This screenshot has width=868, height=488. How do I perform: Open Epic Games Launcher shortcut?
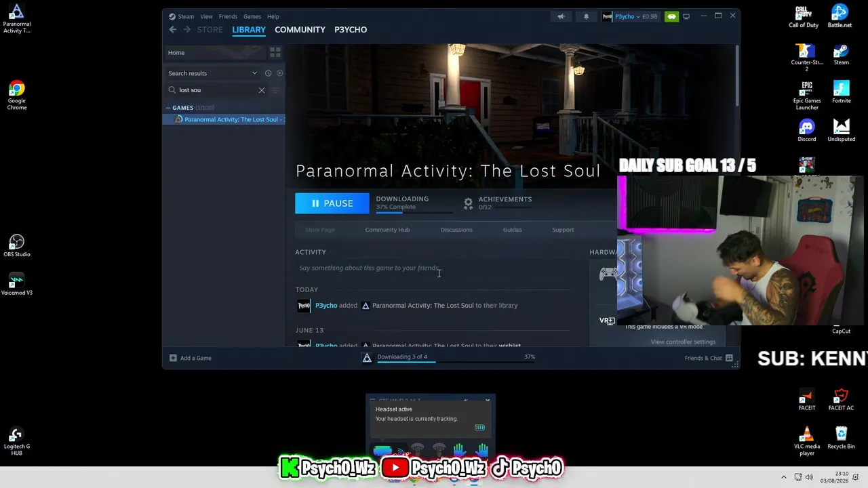tap(807, 96)
